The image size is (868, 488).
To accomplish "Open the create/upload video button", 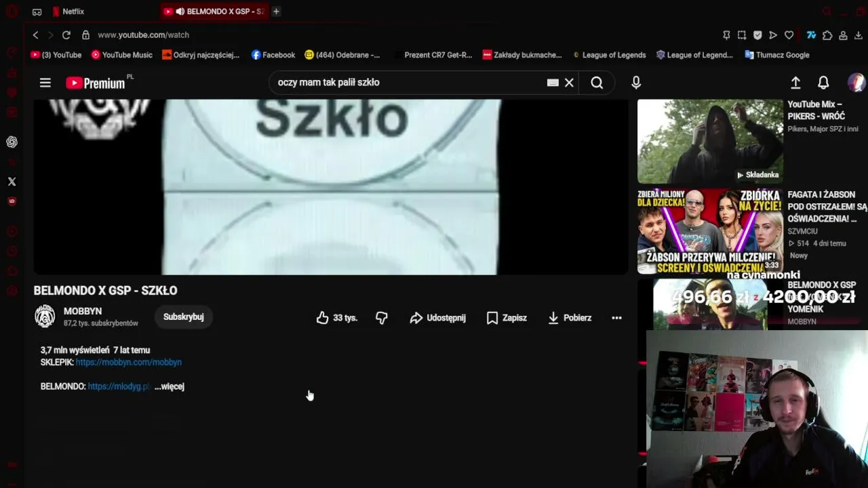I will (x=795, y=83).
